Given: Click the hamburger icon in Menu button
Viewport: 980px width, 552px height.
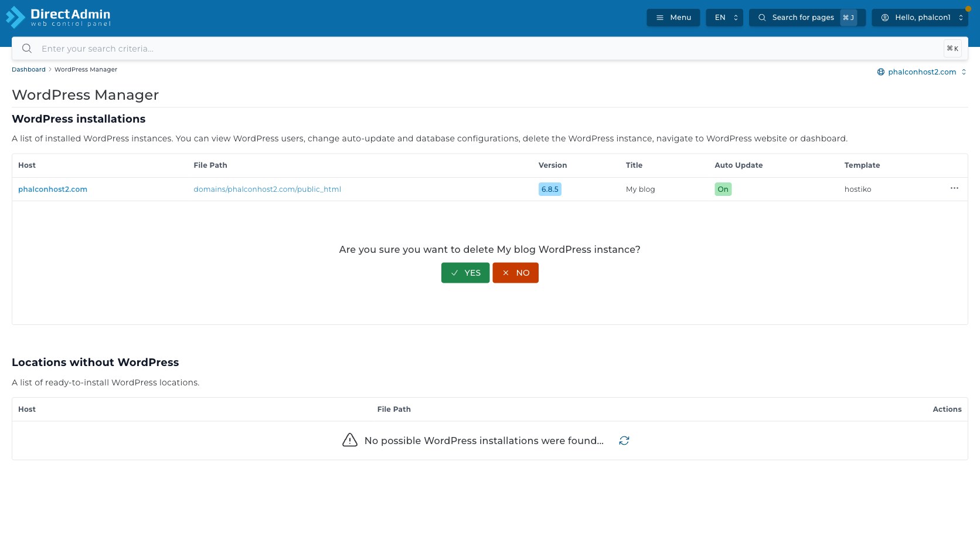Looking at the screenshot, I should 660,18.
